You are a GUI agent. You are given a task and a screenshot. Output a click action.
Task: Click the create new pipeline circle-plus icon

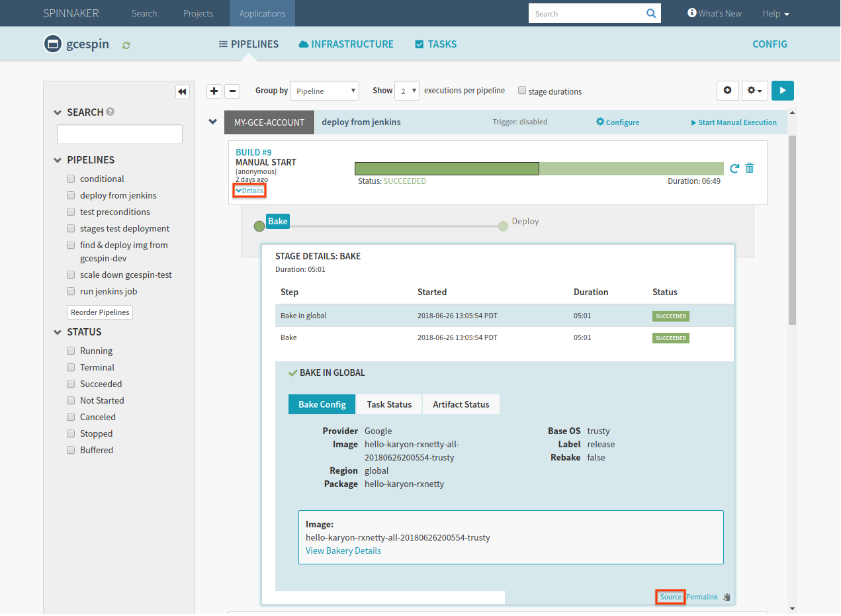click(x=727, y=91)
